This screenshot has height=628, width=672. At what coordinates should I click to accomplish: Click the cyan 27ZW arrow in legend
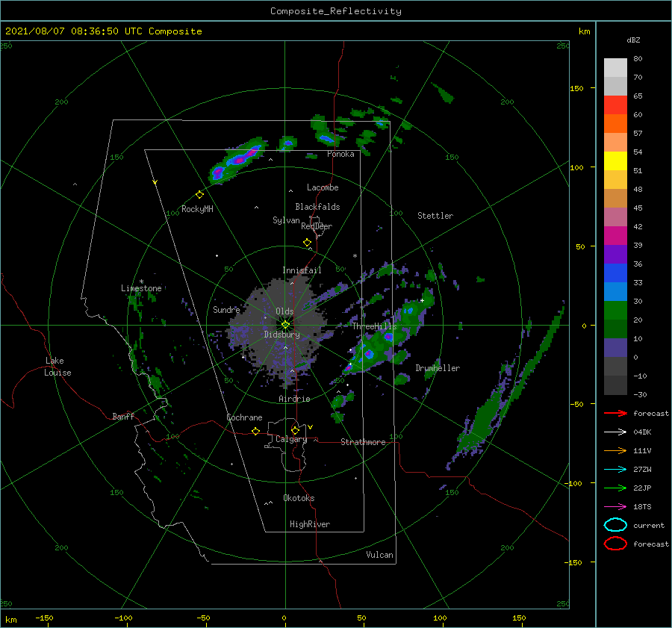click(615, 470)
